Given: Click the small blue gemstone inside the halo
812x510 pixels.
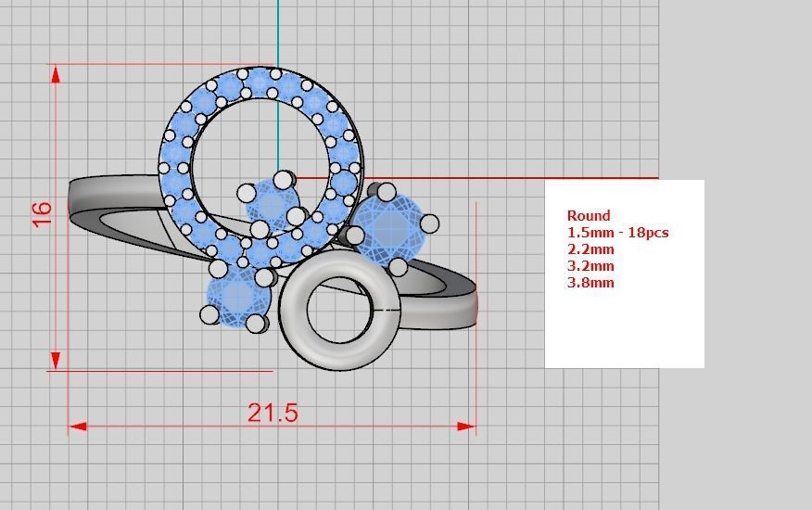Looking at the screenshot, I should click(272, 205).
